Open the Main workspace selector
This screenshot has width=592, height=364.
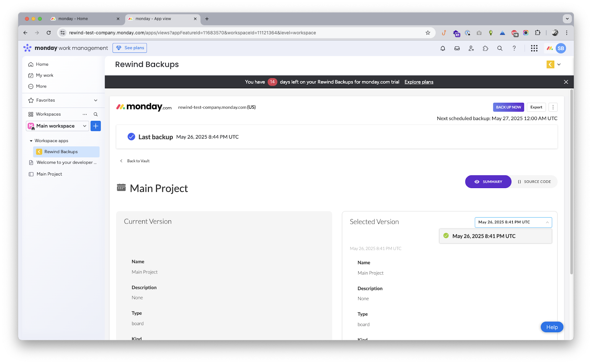pos(57,126)
